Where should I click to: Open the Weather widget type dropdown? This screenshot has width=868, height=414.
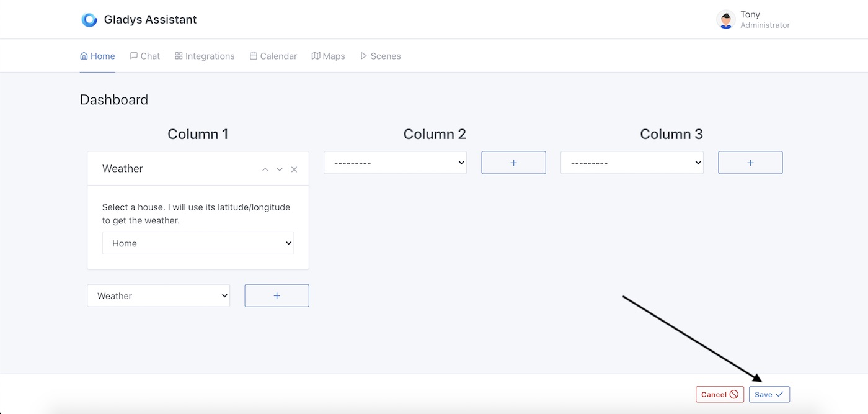(x=158, y=295)
